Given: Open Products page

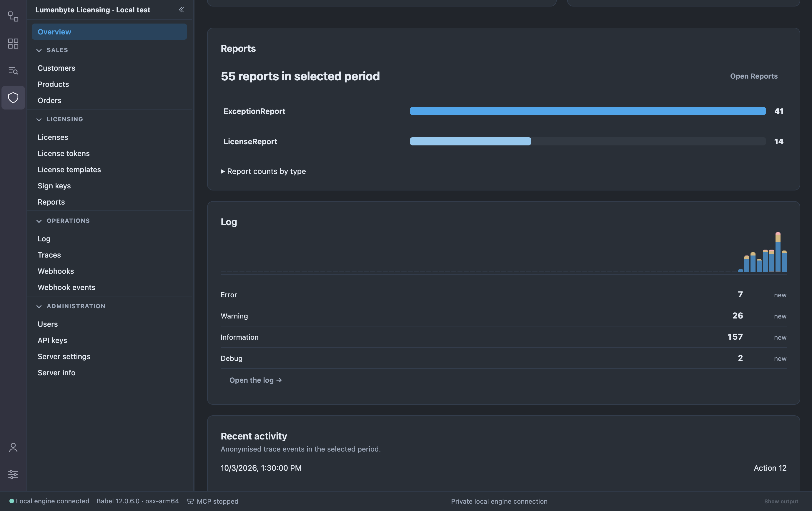Looking at the screenshot, I should 109,84.
